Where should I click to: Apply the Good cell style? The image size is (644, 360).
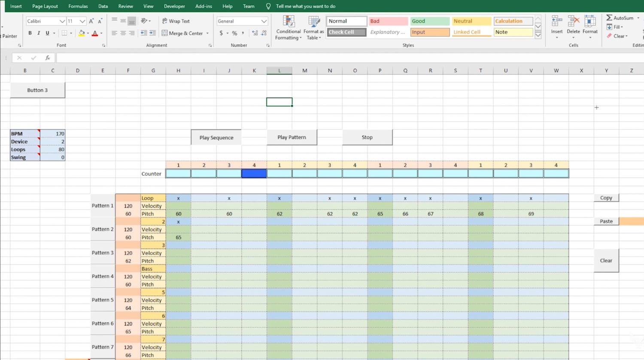[x=430, y=21]
